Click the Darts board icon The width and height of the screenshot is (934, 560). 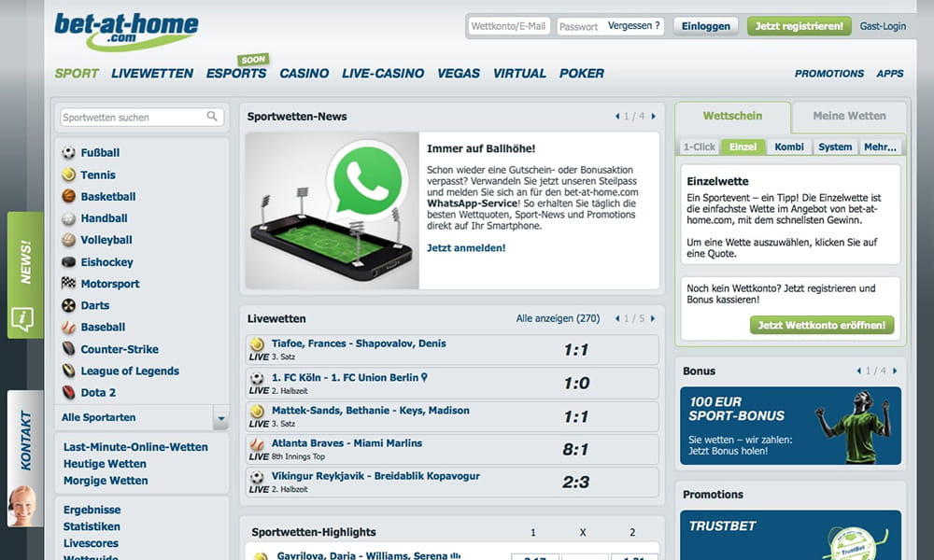(68, 305)
